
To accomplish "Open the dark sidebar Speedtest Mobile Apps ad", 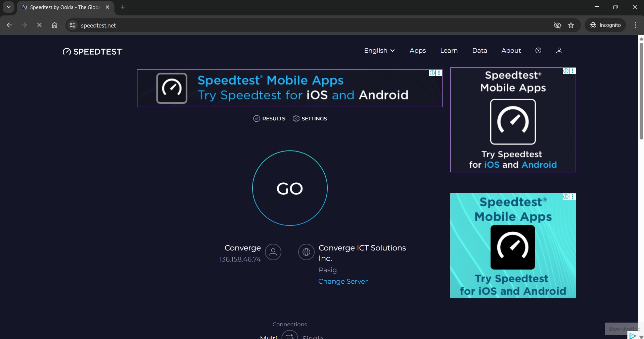I will [x=513, y=120].
